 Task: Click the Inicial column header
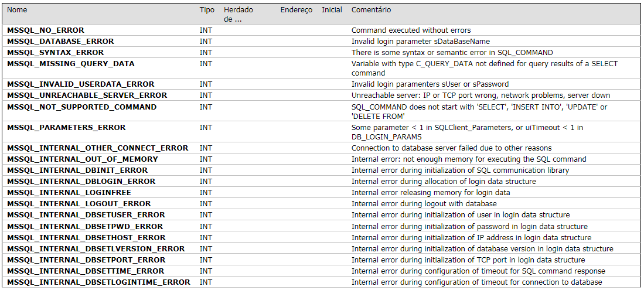[332, 10]
